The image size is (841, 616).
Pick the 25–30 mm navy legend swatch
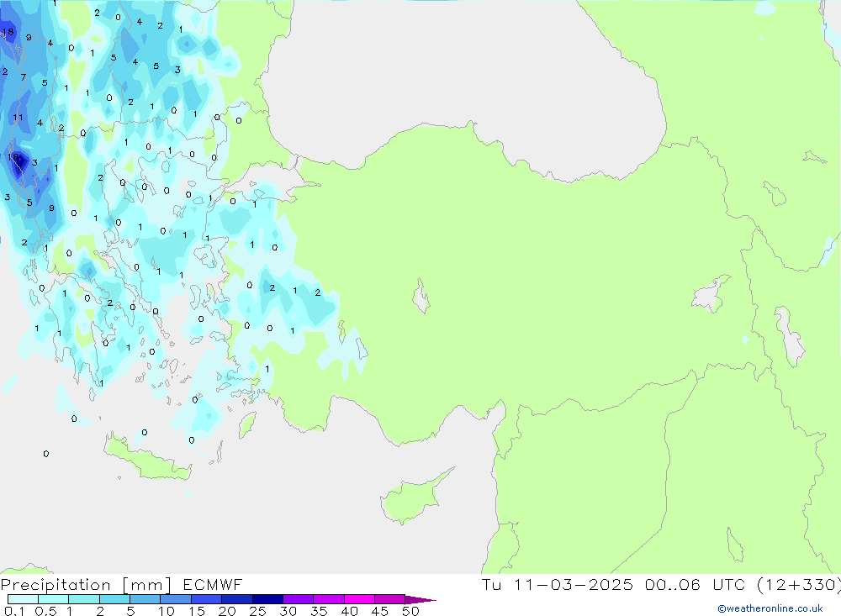tap(267, 599)
